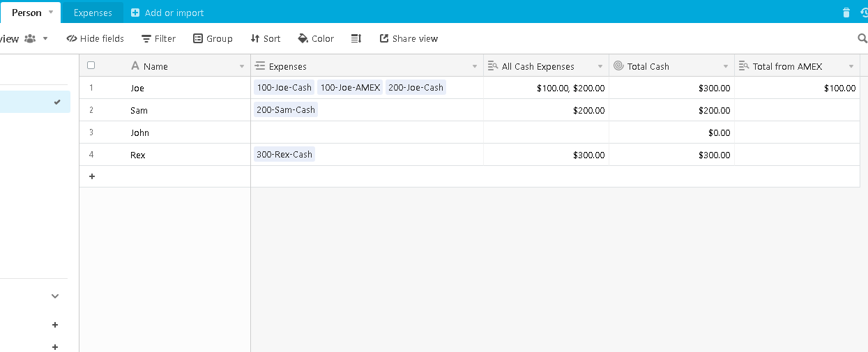The width and height of the screenshot is (868, 352).
Task: Click the Expenses column header
Action: tap(367, 66)
